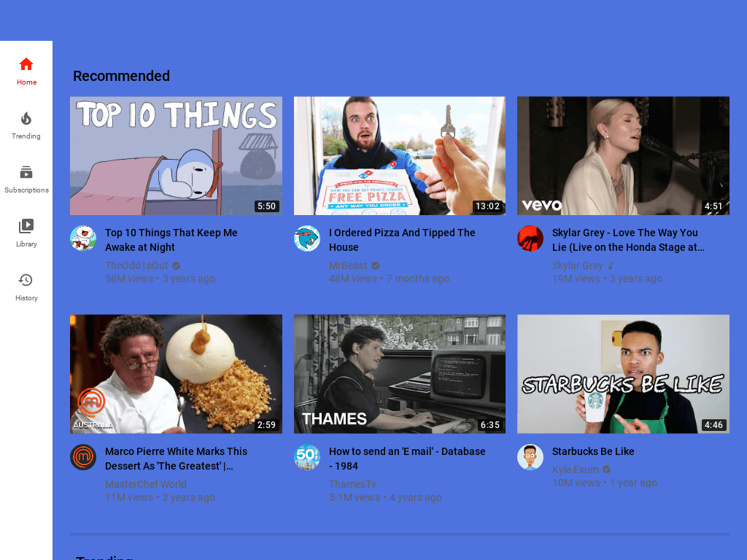Select the Home label in sidebar
This screenshot has height=560, width=747.
[27, 82]
